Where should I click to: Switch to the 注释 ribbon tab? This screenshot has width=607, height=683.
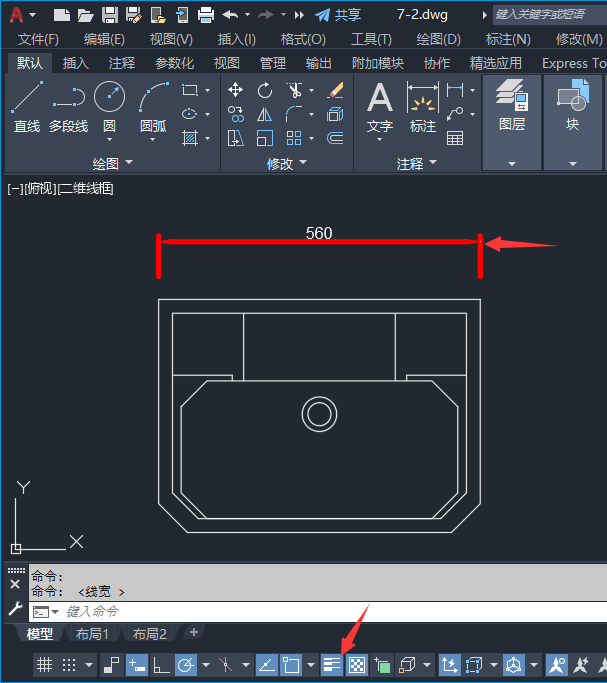122,64
